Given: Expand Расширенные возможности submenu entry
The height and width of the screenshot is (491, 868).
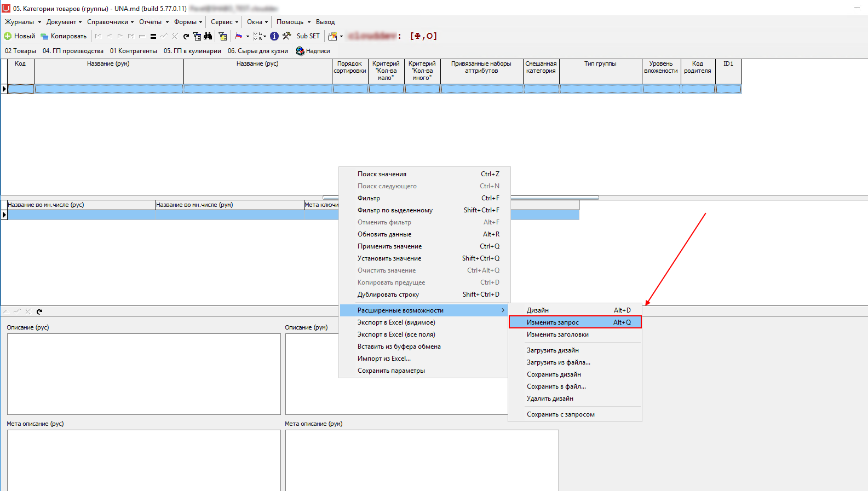Looking at the screenshot, I should pyautogui.click(x=424, y=310).
